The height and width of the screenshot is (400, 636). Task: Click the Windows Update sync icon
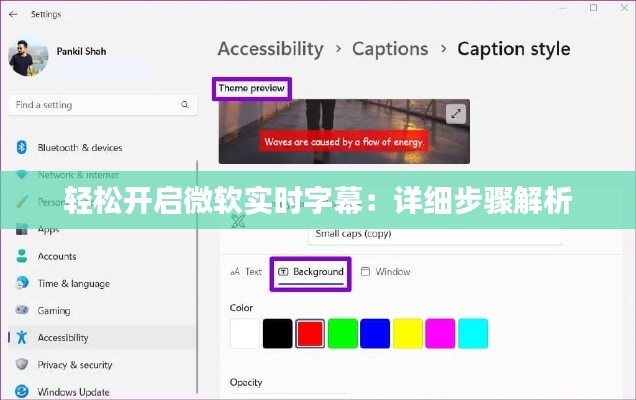[22, 391]
